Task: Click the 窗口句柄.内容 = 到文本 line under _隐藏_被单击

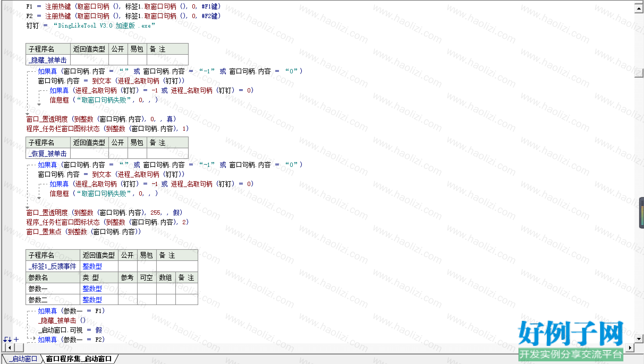Action: click(111, 81)
